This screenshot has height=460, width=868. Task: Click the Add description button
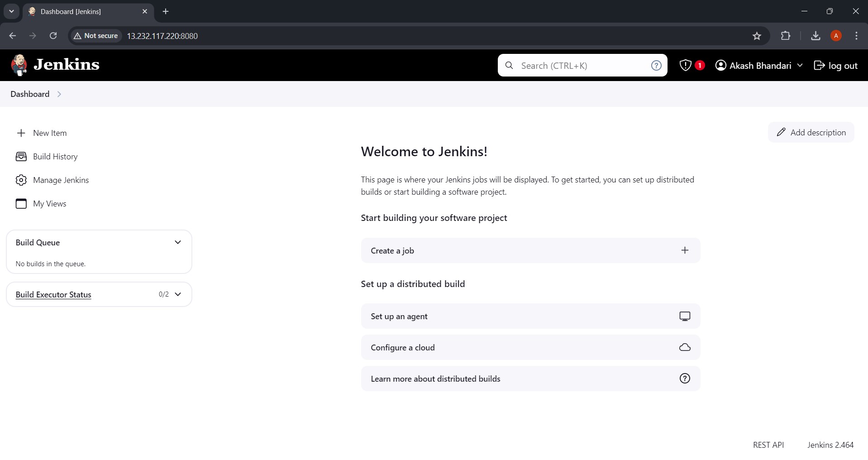811,132
